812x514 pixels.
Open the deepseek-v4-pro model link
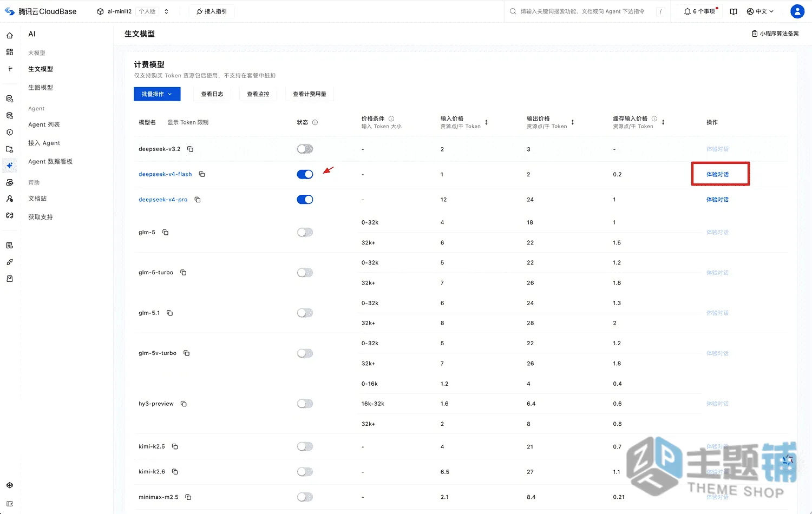coord(163,200)
